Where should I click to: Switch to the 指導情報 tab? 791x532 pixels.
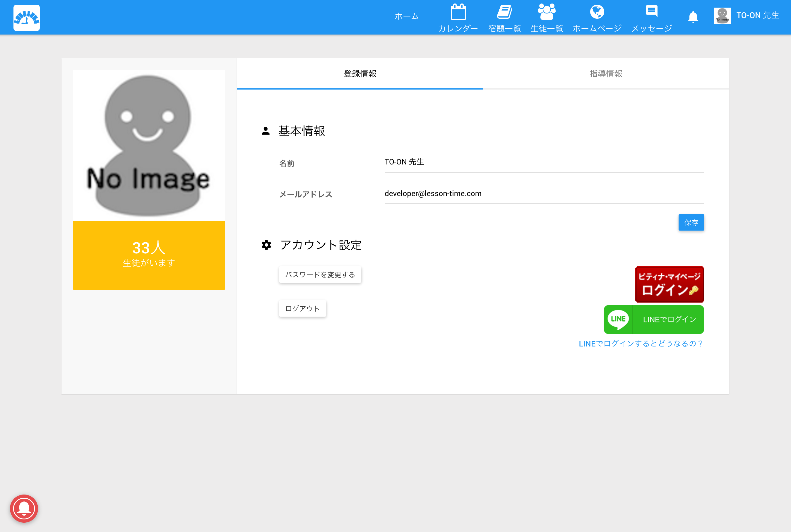tap(605, 74)
